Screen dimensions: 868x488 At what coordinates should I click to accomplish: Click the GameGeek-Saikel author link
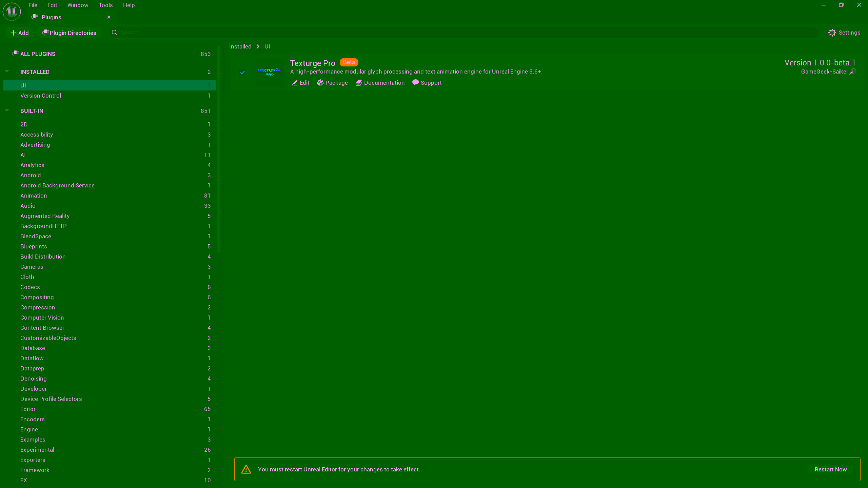[824, 72]
